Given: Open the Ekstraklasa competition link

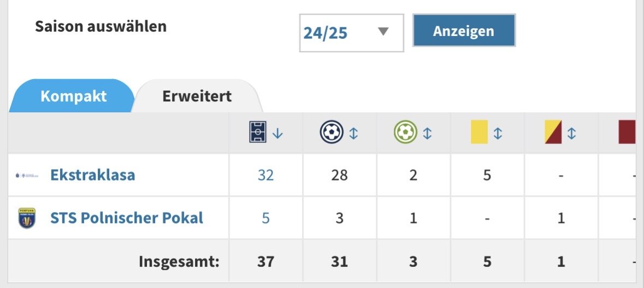Looking at the screenshot, I should pyautogui.click(x=93, y=175).
